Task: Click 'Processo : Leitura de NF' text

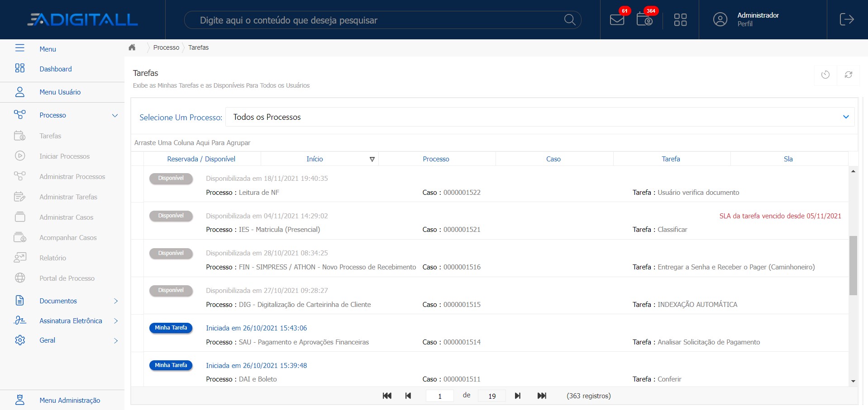Action: pyautogui.click(x=243, y=193)
